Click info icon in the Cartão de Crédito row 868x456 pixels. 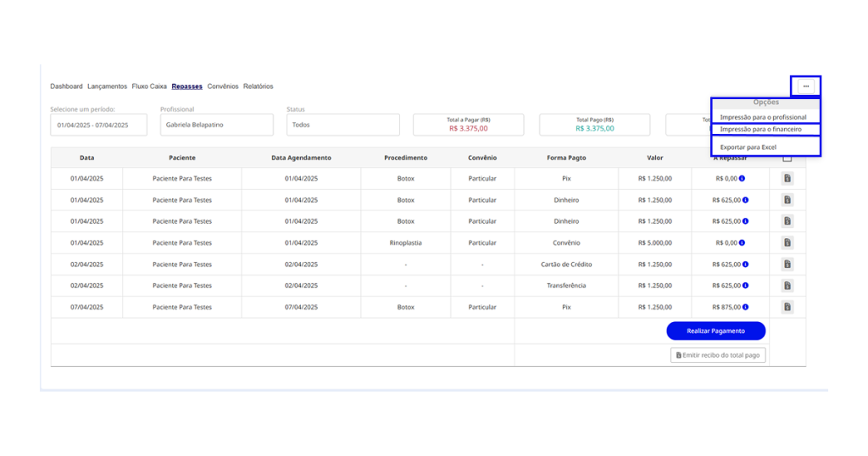coord(746,264)
